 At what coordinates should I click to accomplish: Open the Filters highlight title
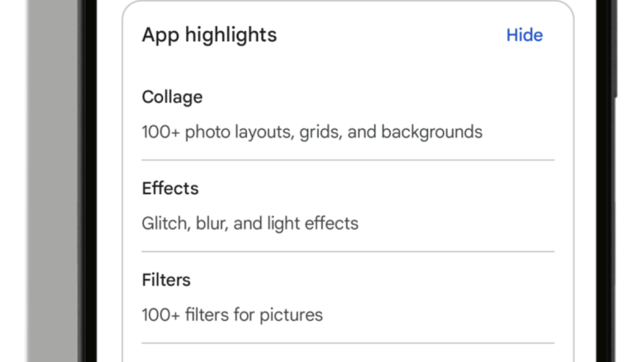pyautogui.click(x=166, y=280)
